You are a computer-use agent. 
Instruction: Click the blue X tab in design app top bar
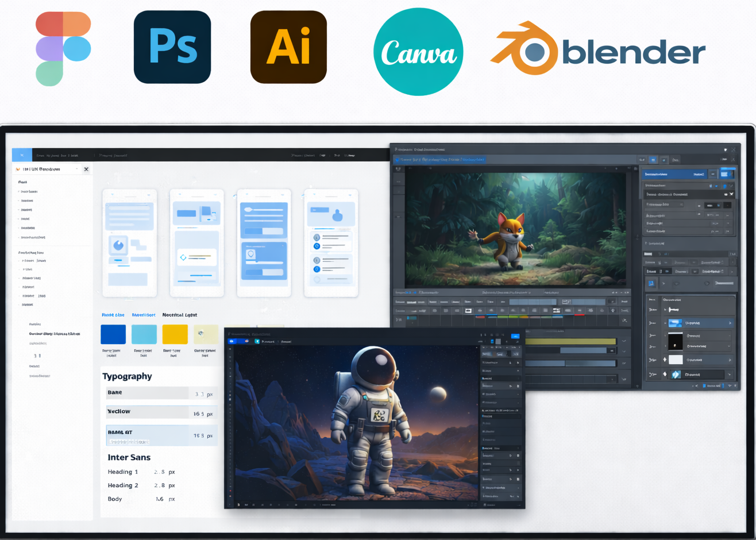click(x=22, y=155)
